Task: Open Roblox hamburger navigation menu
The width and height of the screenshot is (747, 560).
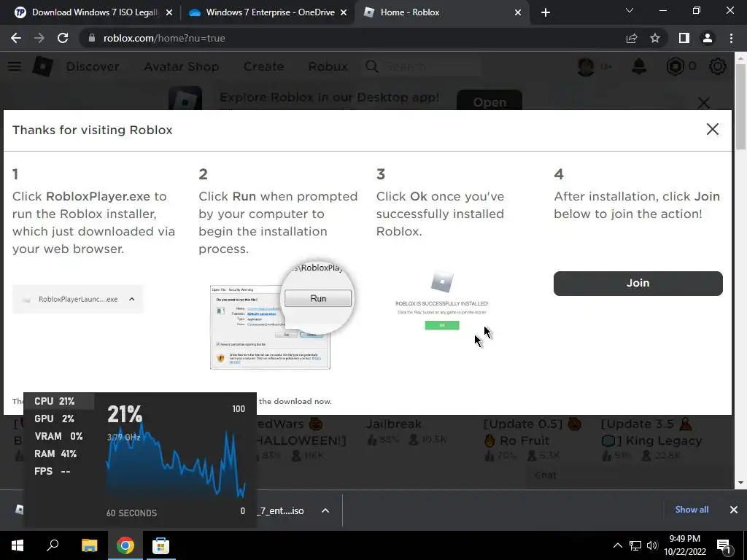Action: coord(15,66)
